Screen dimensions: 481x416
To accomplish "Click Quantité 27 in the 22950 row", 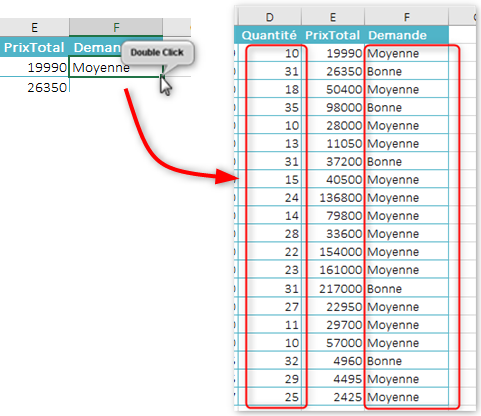I will pos(270,306).
